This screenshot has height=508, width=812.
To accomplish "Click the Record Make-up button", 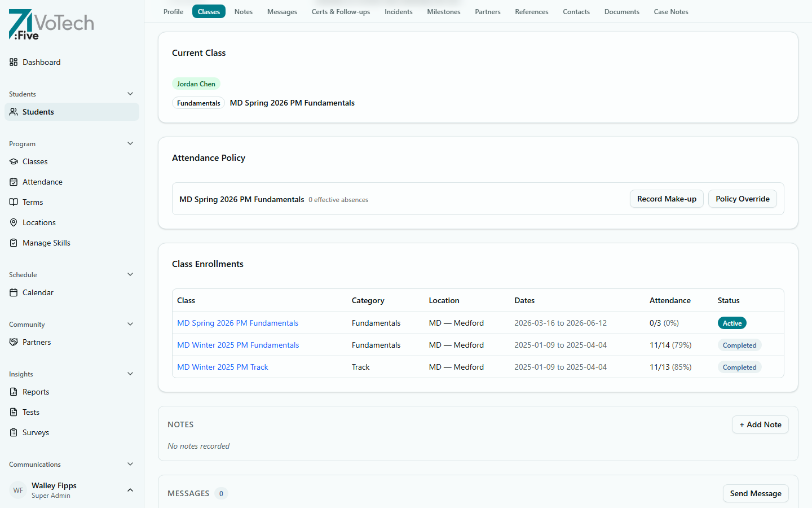I will [x=667, y=199].
